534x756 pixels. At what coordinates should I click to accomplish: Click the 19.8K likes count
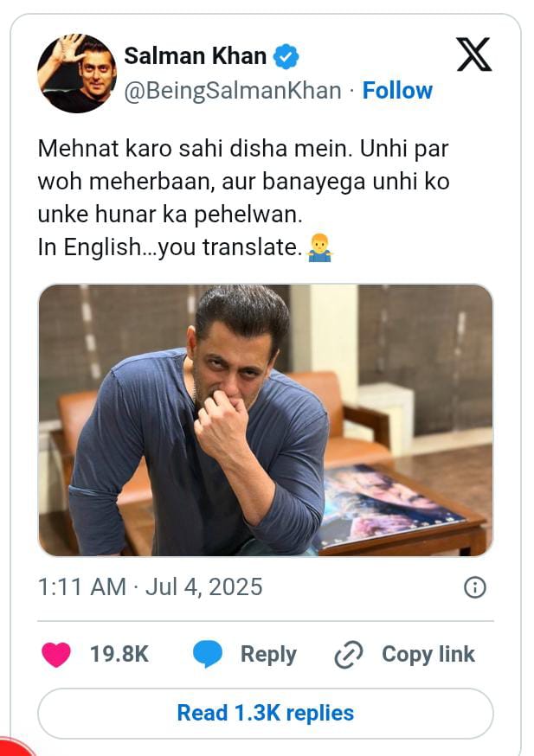click(x=119, y=655)
